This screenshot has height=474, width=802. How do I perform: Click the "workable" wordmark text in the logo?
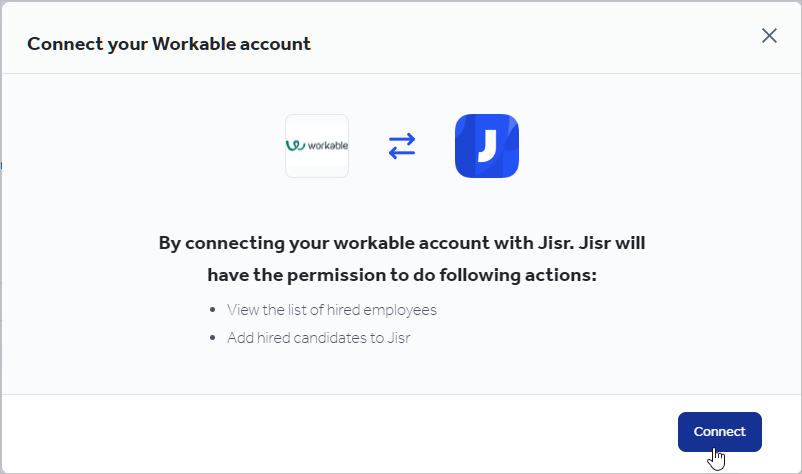tap(327, 146)
